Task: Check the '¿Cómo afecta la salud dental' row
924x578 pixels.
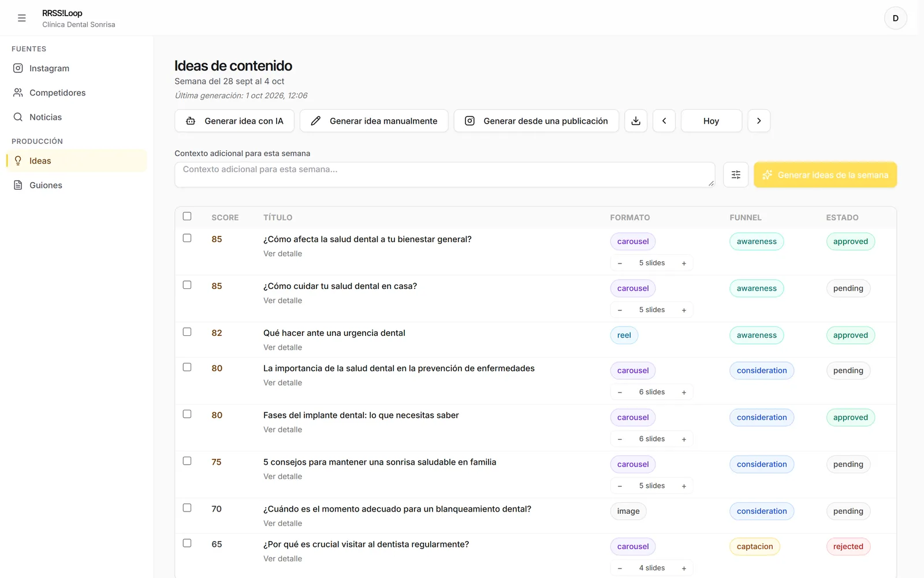Action: 187,238
